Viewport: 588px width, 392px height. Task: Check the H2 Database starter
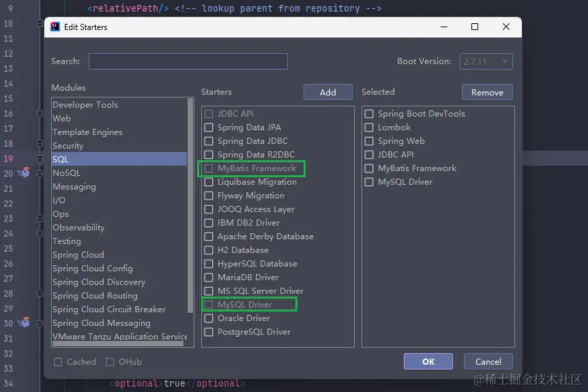[x=209, y=250]
